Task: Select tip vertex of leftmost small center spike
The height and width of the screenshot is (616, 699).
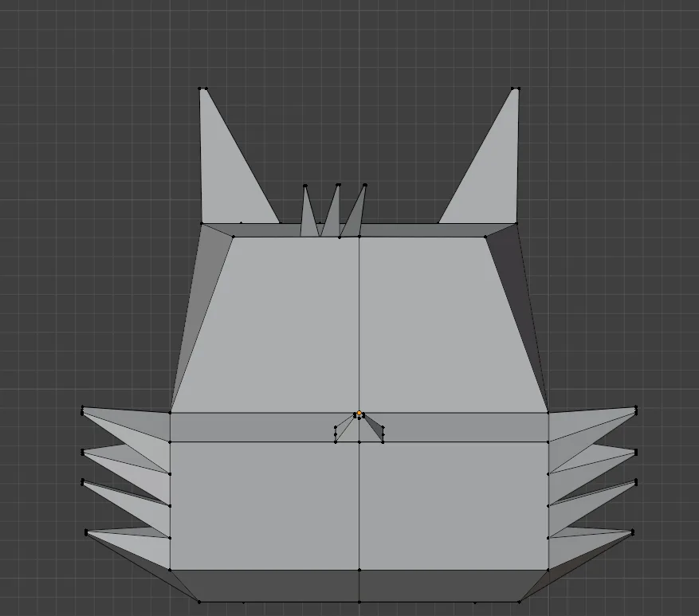Action: (305, 186)
